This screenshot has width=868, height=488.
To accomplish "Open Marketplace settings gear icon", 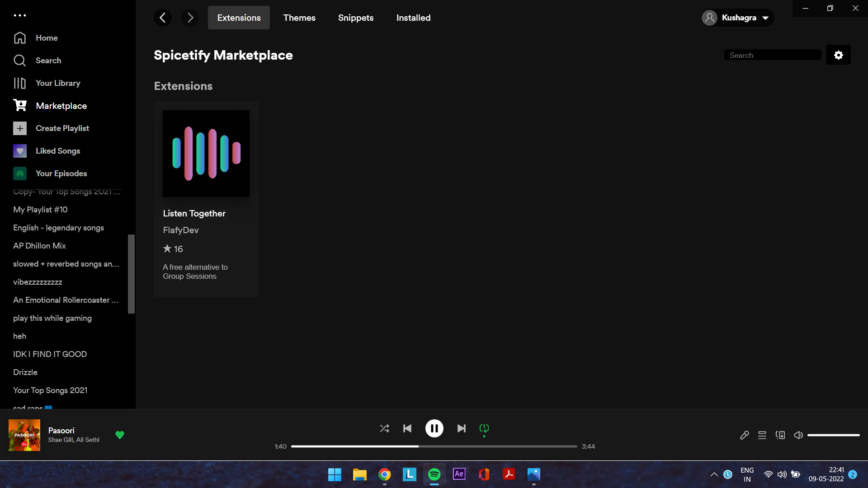I will [838, 55].
